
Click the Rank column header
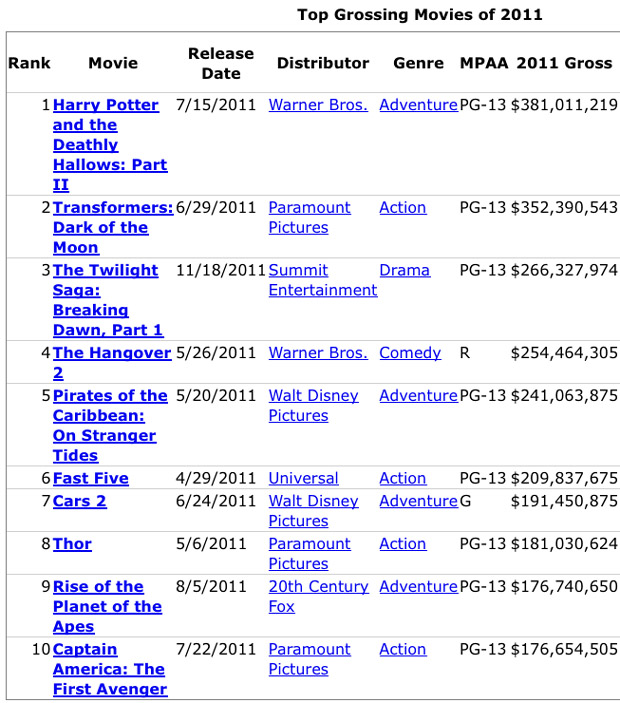pos(29,63)
